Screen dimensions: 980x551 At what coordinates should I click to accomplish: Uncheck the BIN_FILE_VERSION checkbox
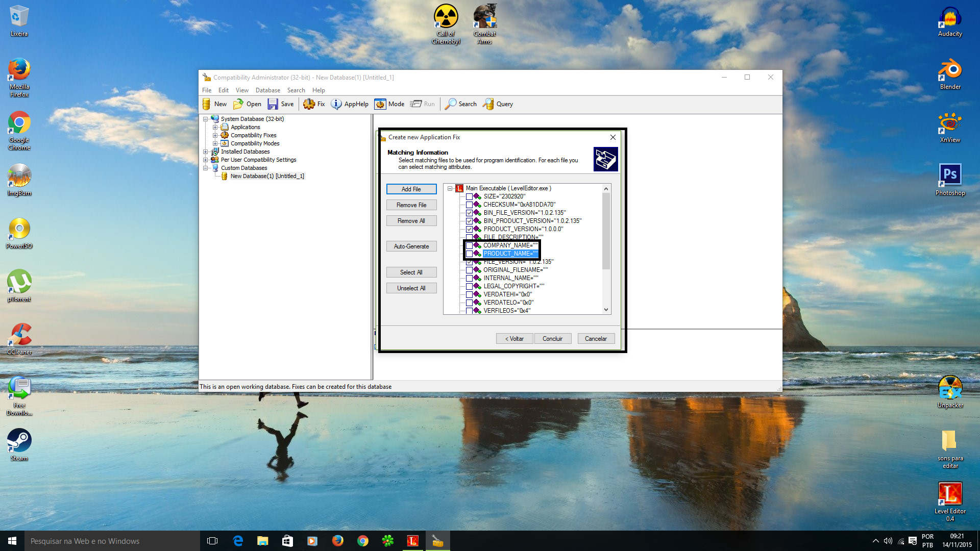coord(469,213)
